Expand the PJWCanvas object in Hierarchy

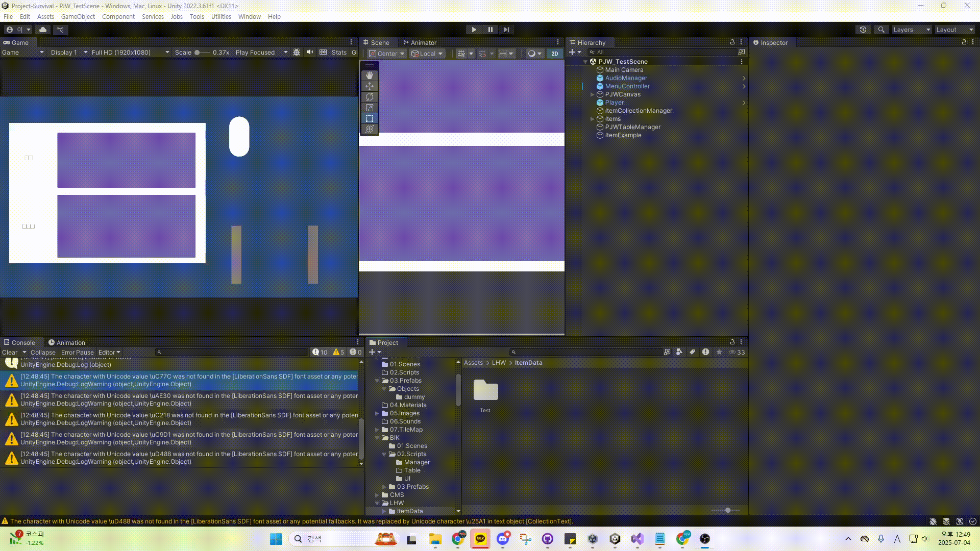click(x=592, y=94)
